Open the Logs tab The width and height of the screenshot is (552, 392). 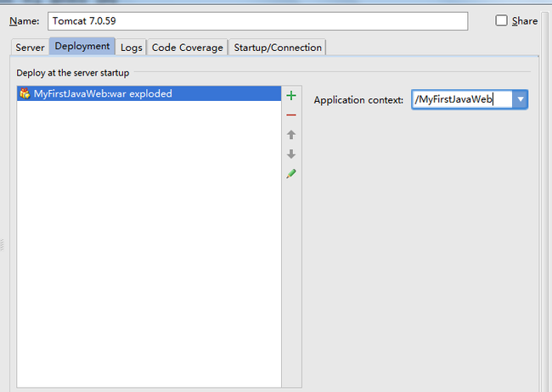(131, 48)
